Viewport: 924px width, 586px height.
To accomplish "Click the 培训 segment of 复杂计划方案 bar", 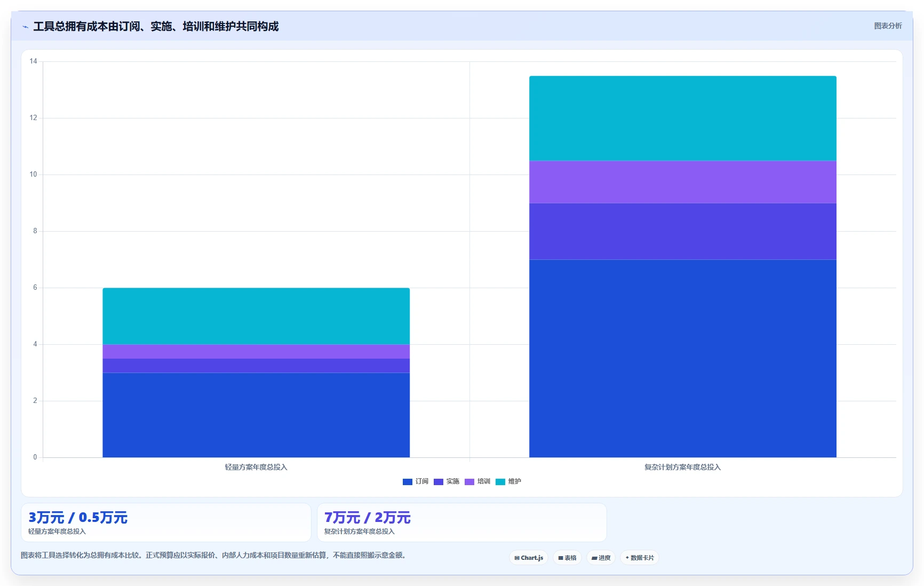I will click(683, 182).
